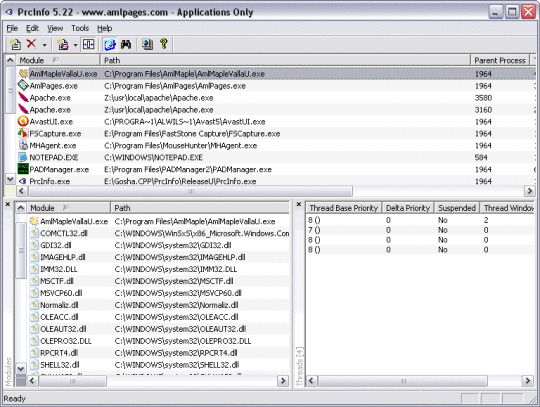Click the red X kill process icon
The width and height of the screenshot is (540, 407).
click(x=31, y=44)
